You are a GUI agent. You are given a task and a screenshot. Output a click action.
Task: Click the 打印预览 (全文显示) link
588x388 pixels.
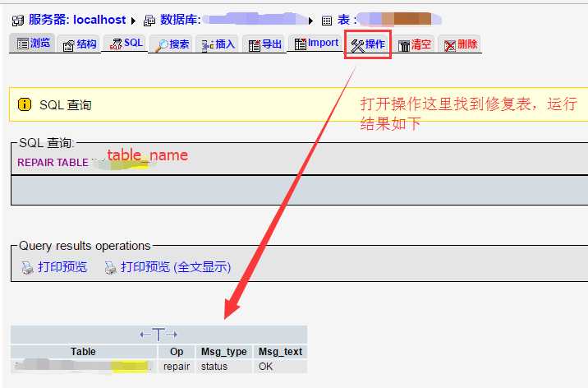pyautogui.click(x=176, y=267)
